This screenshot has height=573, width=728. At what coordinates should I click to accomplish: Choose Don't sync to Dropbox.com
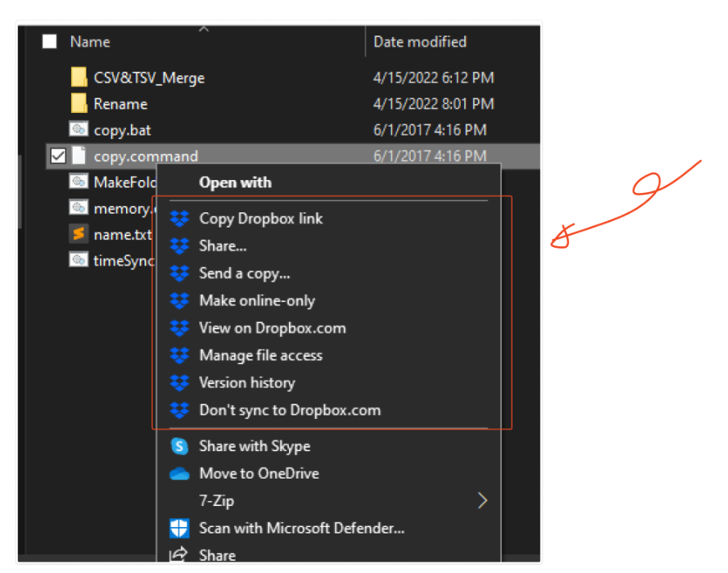[x=290, y=411]
